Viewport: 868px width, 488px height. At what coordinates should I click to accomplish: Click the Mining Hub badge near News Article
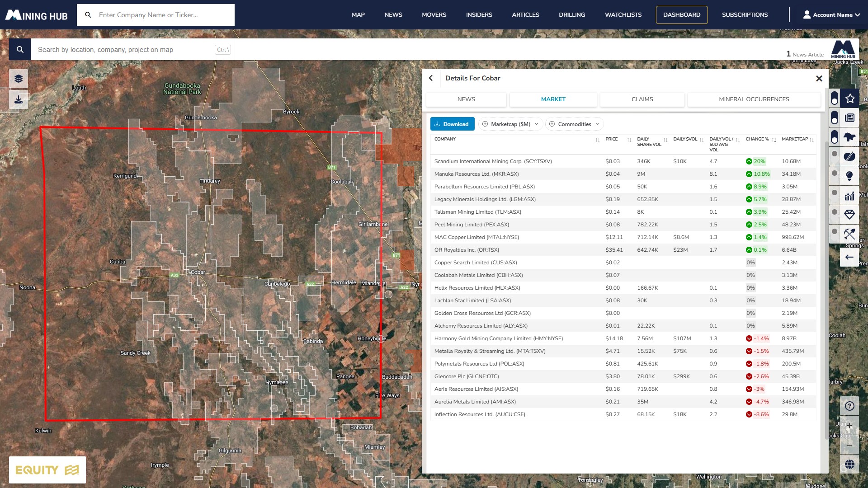843,49
